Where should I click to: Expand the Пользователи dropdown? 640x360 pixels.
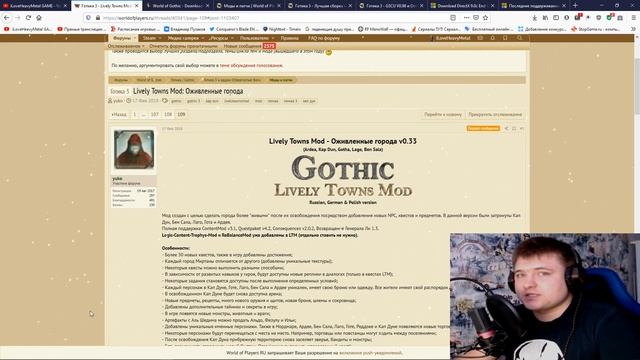coord(273,38)
